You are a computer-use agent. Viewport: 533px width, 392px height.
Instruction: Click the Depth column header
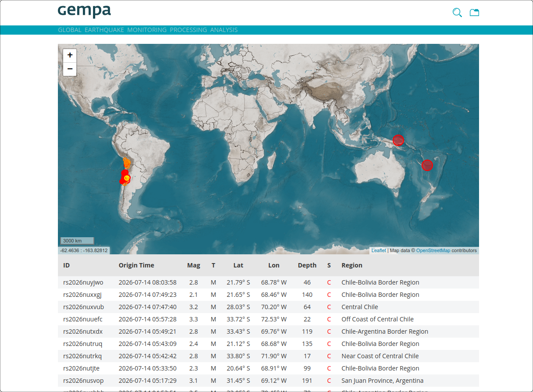pos(307,265)
